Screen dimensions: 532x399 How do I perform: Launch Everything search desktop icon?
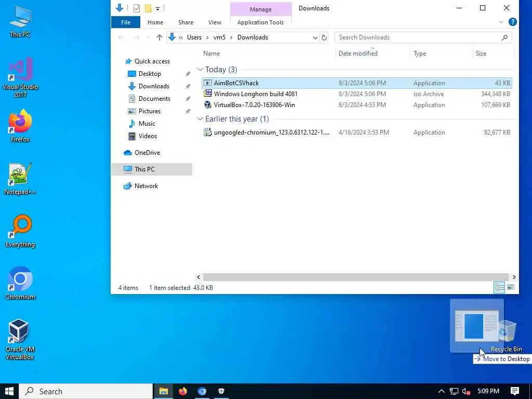20,231
